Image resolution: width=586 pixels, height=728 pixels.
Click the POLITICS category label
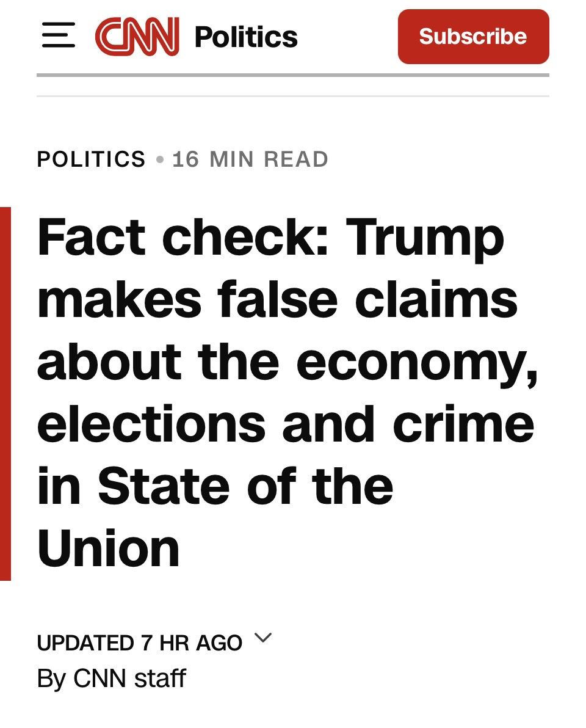(x=92, y=159)
